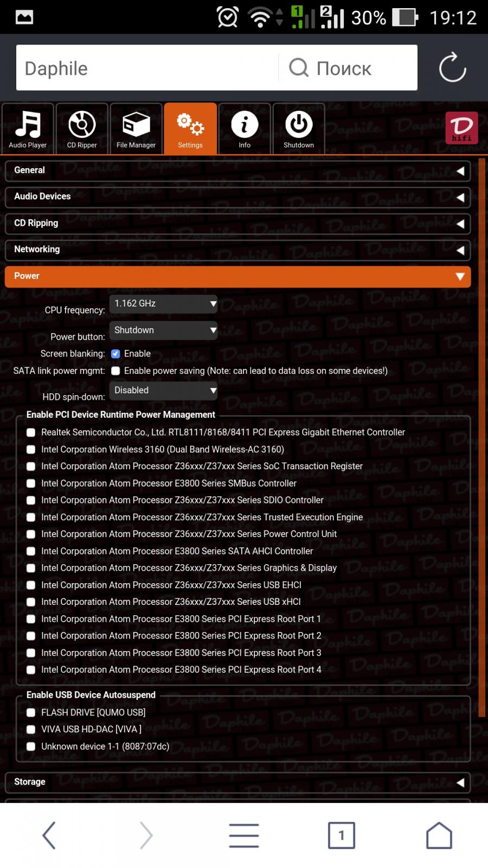Check SDIO Controller box

[31, 500]
